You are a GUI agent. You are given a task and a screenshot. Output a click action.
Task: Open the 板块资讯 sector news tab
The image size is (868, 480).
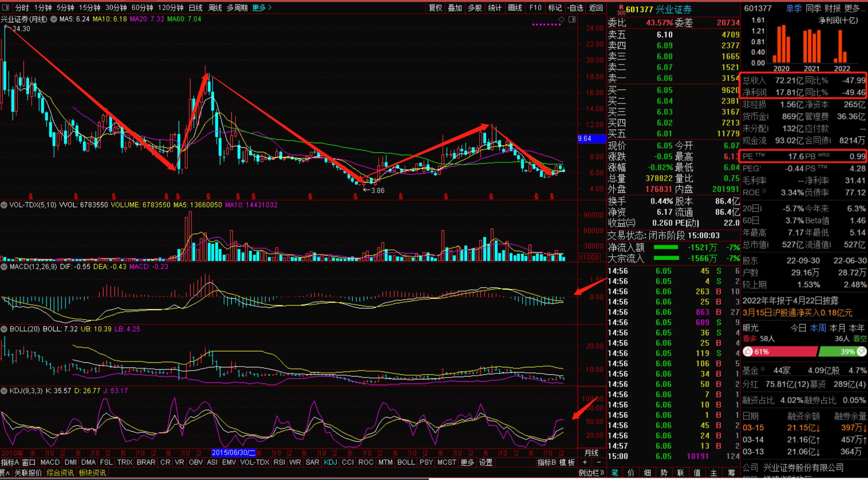click(x=93, y=473)
